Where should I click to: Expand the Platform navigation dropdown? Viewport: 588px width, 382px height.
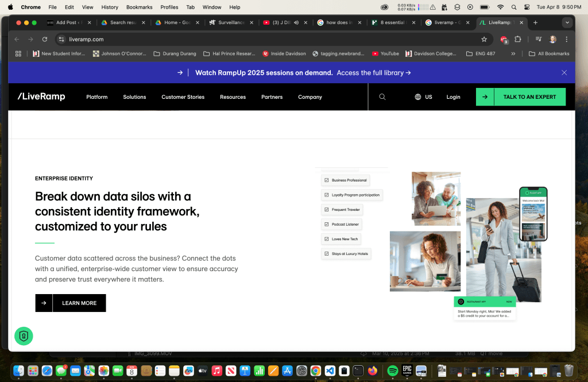[x=97, y=97]
